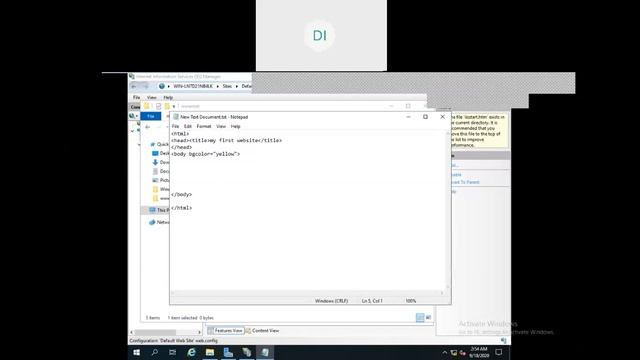Select Downloads in Explorer navigation pane
Screen dimensions: 640x360
160,162
